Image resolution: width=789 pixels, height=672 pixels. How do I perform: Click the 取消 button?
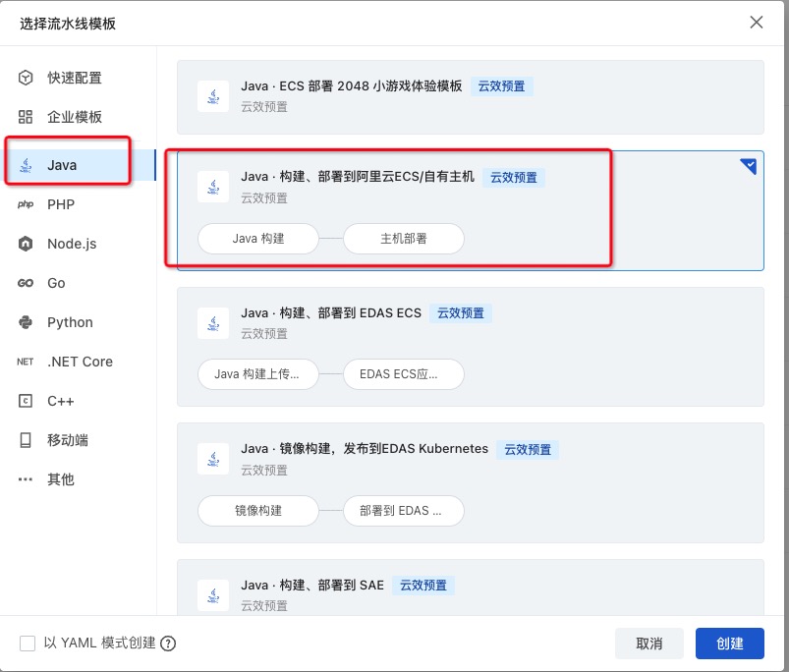(649, 644)
